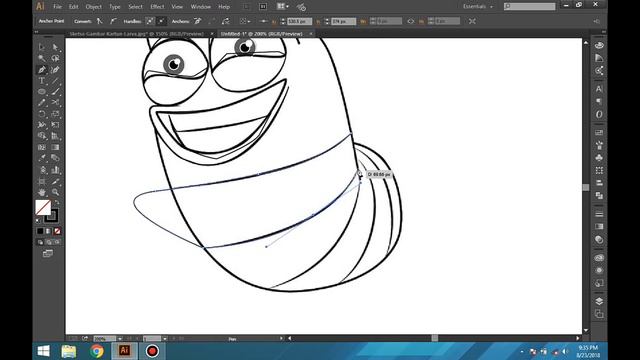Select the Type tool
Screen dimensions: 640x360
(42, 81)
